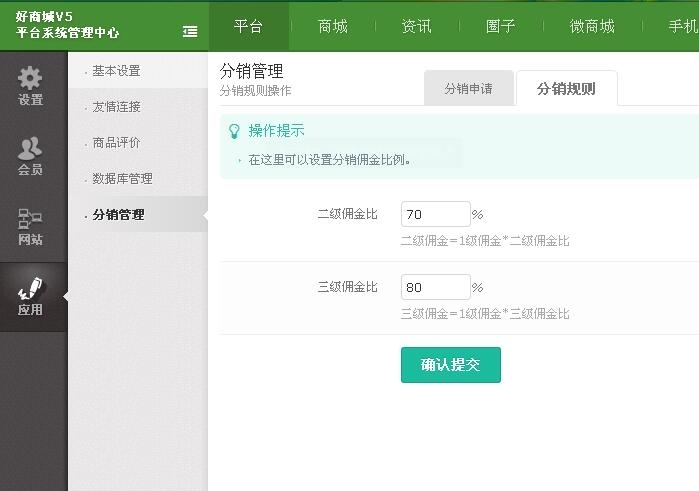Open 数据库管理 in the submenu
Viewport: 699px width, 491px height.
[x=122, y=178]
